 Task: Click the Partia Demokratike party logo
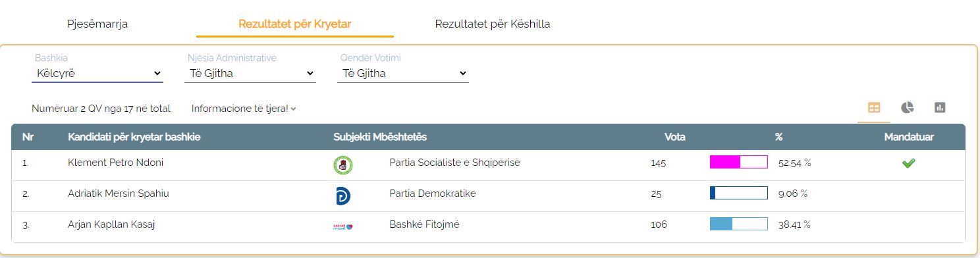pyautogui.click(x=343, y=196)
